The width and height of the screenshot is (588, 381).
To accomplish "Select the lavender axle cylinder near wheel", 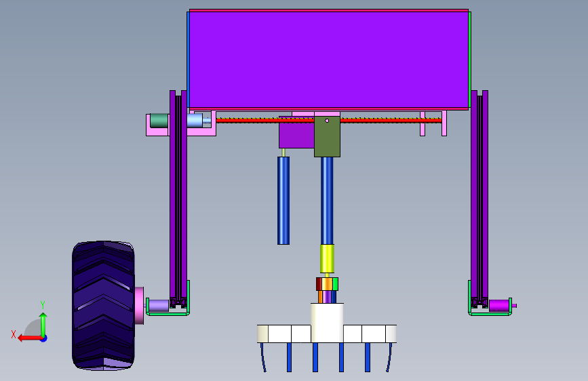I will (159, 306).
